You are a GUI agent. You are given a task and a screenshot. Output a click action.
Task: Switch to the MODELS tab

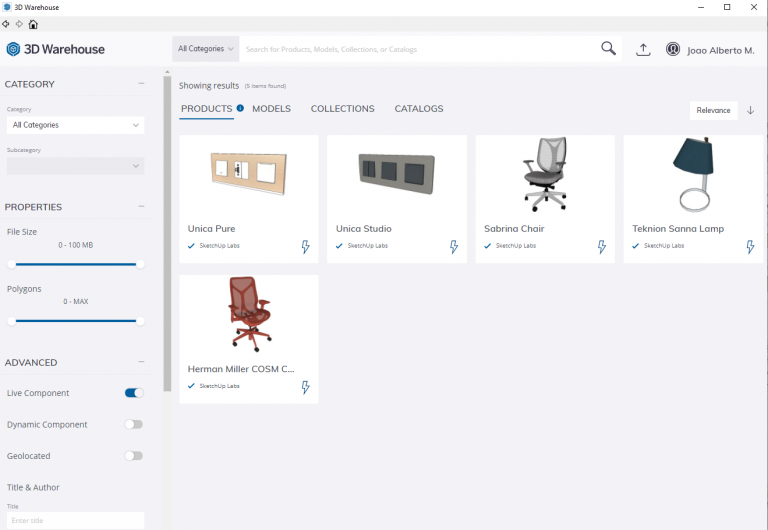(271, 108)
